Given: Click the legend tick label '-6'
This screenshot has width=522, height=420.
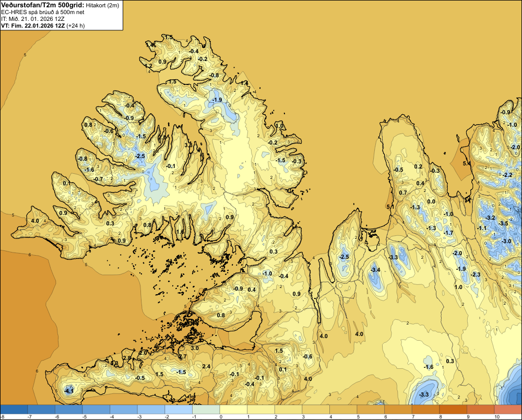Looking at the screenshot, I should pyautogui.click(x=56, y=417).
